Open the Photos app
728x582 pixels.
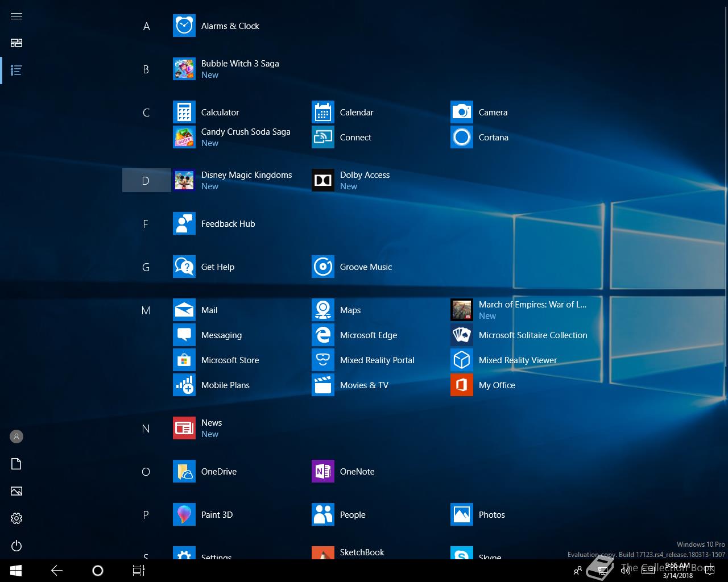point(518,515)
